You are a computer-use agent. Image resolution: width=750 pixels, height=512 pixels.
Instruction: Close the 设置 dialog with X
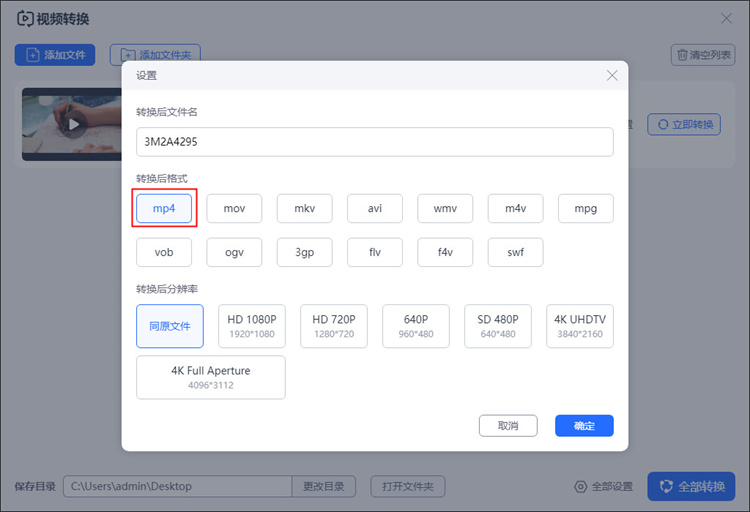coord(612,75)
